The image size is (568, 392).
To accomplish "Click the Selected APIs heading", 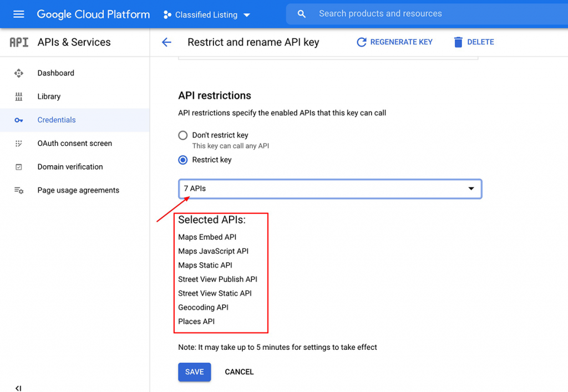I will pyautogui.click(x=212, y=220).
